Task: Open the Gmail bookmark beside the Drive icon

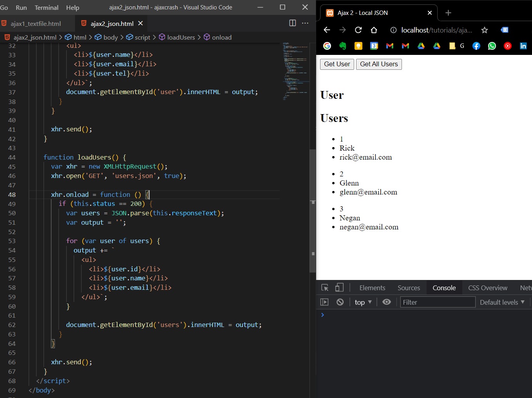Action: pos(405,46)
